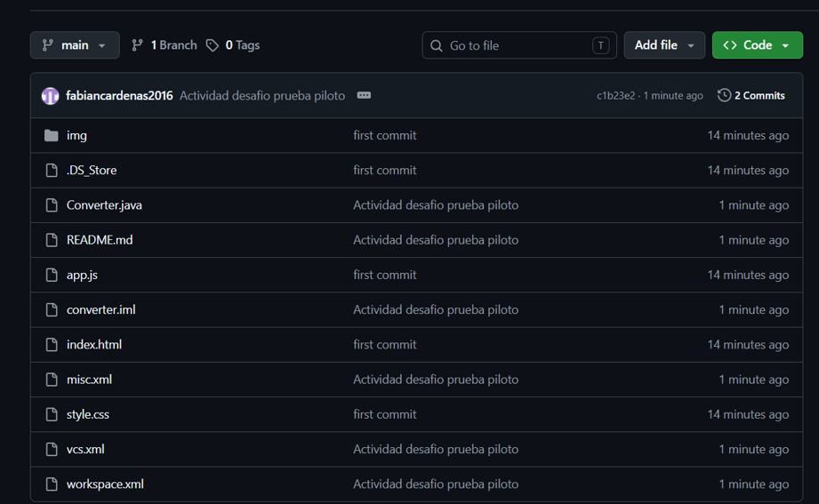819x504 pixels.
Task: Click the tag icon beside 0 Tags
Action: 212,45
